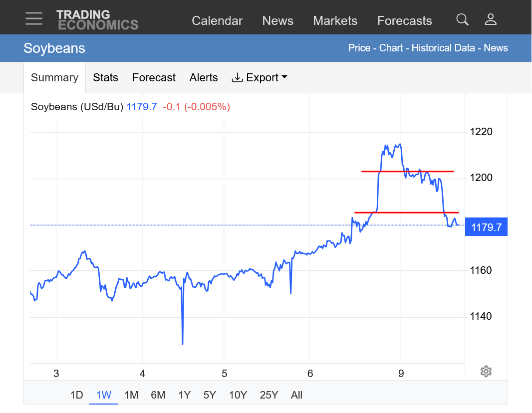532x413 pixels.
Task: Select the 1M time range
Action: point(131,395)
